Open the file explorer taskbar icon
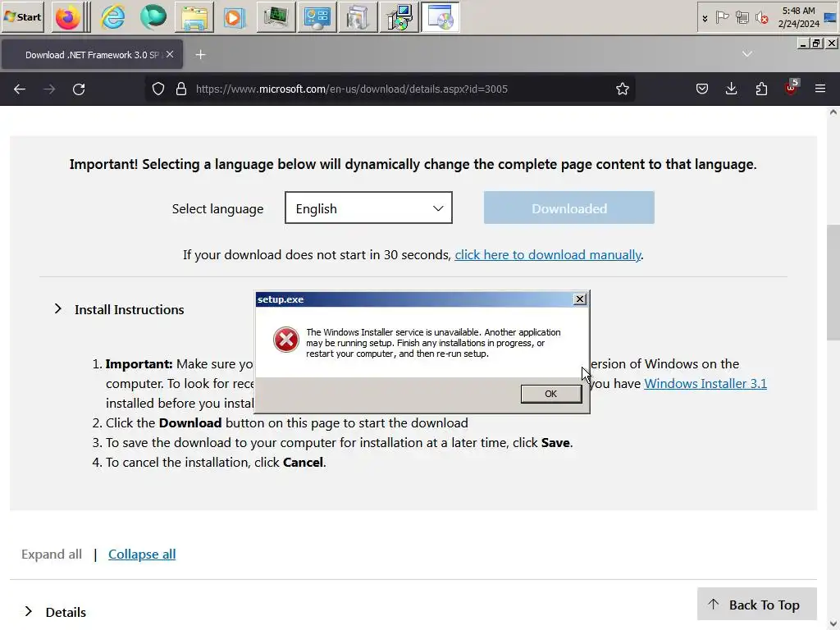This screenshot has width=840, height=630. pos(194,17)
